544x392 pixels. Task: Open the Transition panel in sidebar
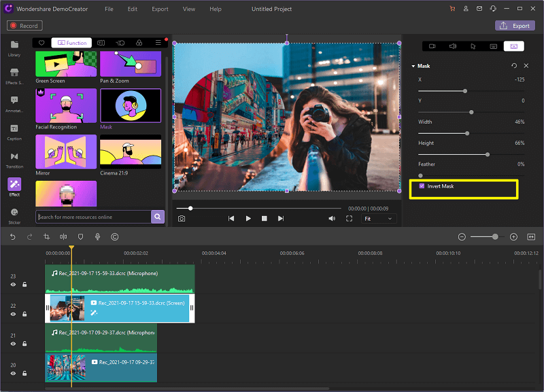(x=14, y=158)
